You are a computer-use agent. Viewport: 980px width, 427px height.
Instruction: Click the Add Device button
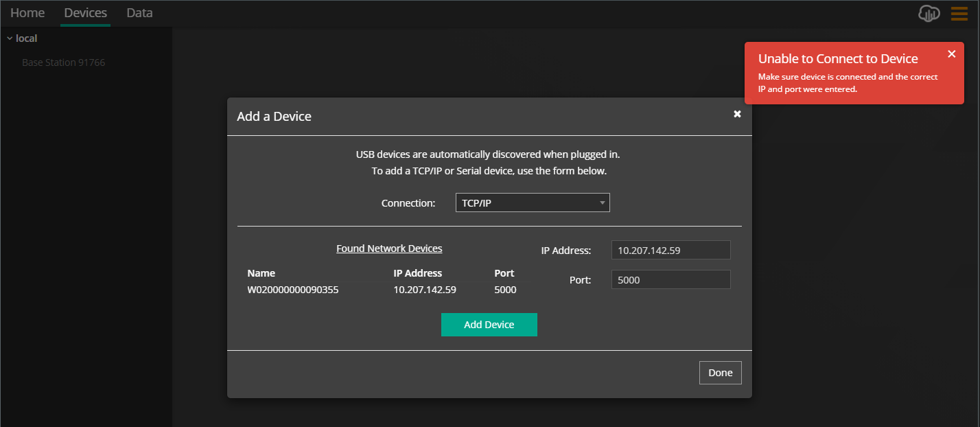point(489,324)
